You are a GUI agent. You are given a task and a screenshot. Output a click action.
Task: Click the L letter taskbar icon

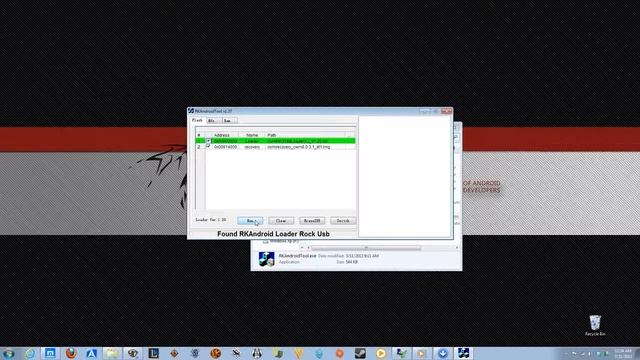[x=153, y=353]
